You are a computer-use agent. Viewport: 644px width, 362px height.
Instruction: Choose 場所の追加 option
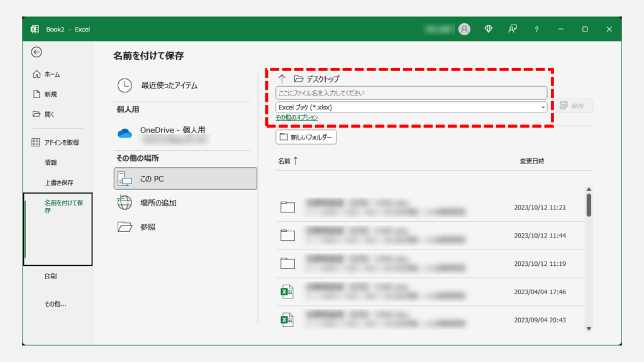point(147,203)
